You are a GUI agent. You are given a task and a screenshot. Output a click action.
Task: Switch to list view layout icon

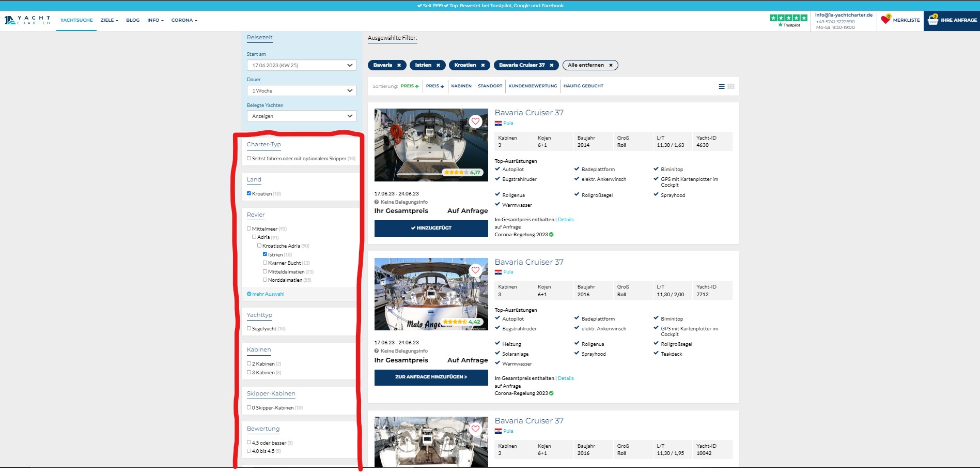tap(721, 86)
